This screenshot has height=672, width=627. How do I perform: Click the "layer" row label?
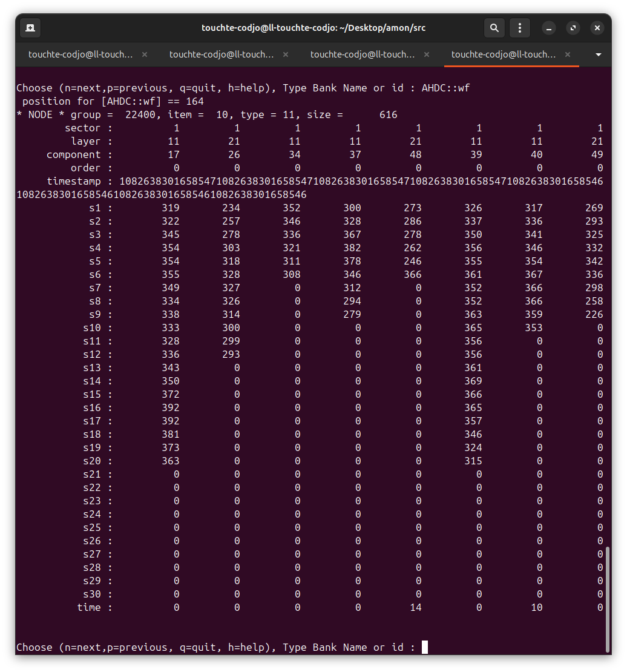(x=86, y=142)
